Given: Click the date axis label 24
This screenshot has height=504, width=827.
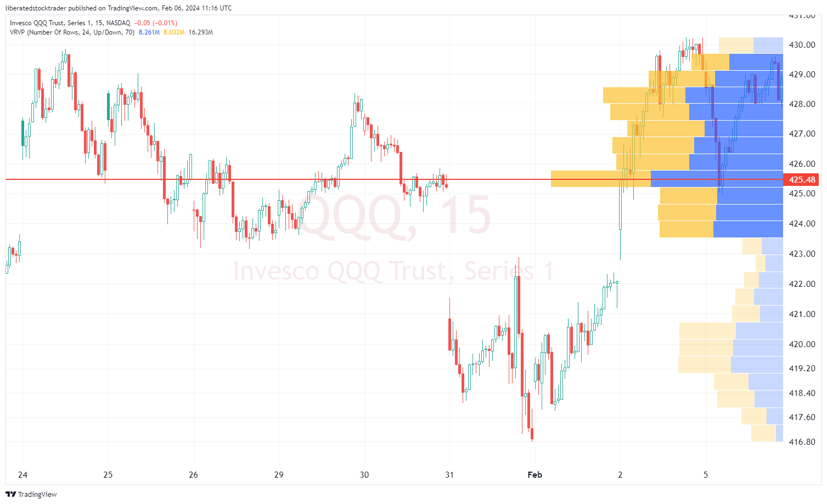Looking at the screenshot, I should [22, 474].
